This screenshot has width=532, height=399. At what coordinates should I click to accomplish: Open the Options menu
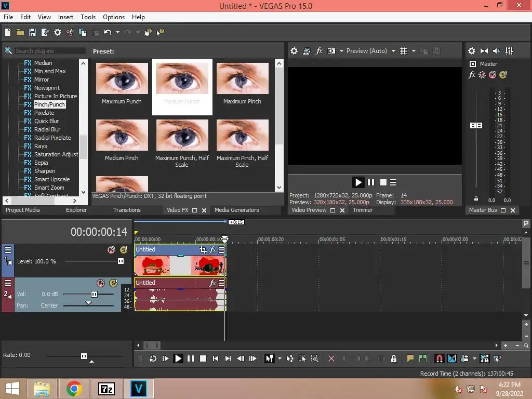114,17
